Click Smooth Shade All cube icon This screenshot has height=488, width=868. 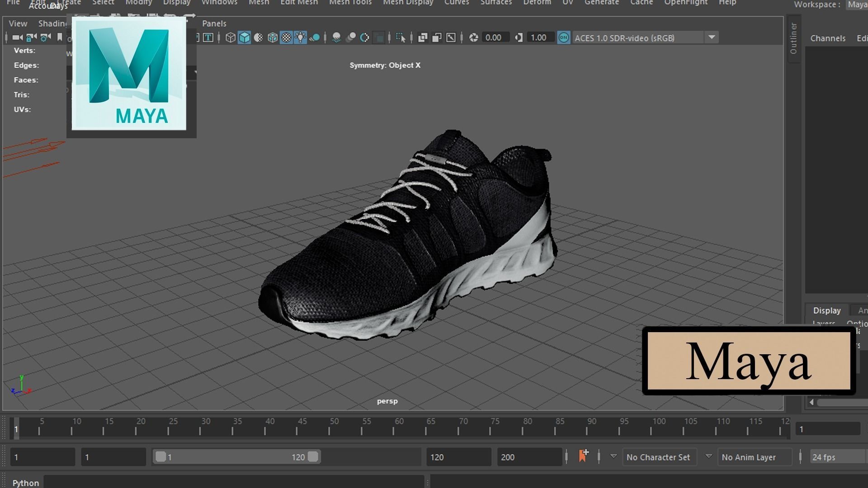245,38
